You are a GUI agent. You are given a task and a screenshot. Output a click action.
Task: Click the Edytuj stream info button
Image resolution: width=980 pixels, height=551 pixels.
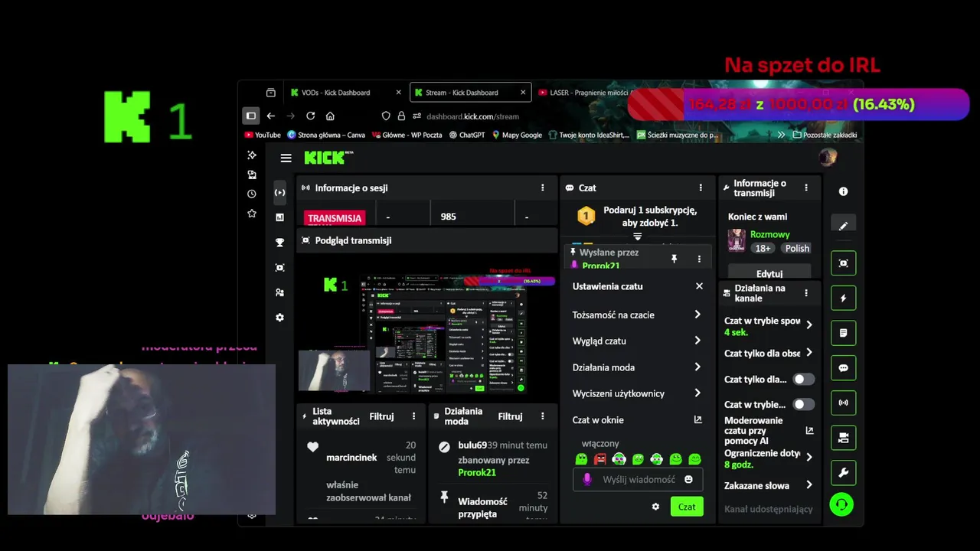(769, 272)
